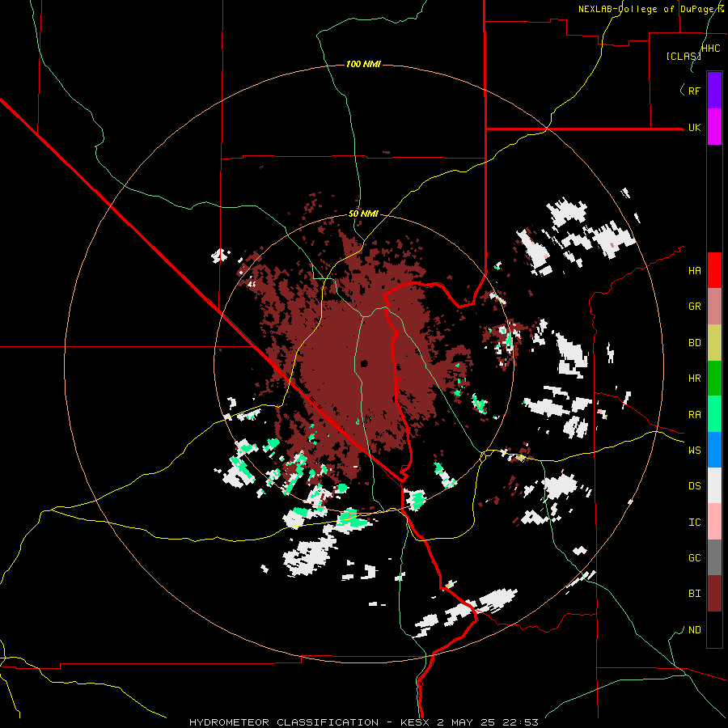
Task: Click the ND black legend swatch
Action: [714, 629]
